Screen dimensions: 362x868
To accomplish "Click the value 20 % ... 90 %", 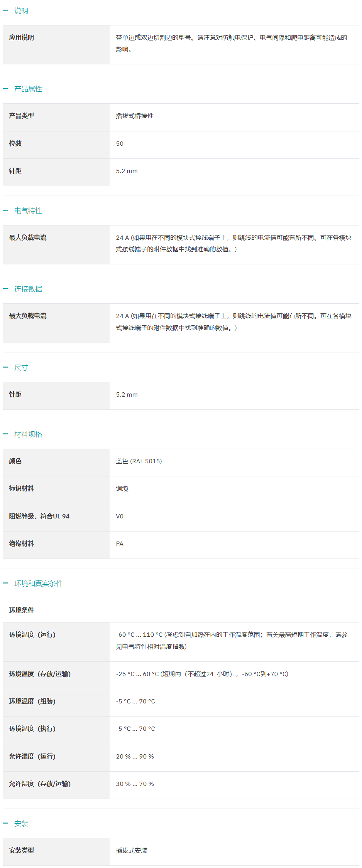I will [135, 757].
